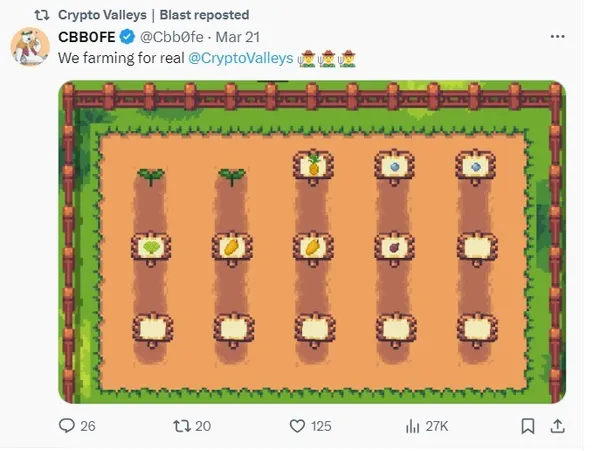Click the CBBOFE display name
Screen dimensions: 600x451
87,37
